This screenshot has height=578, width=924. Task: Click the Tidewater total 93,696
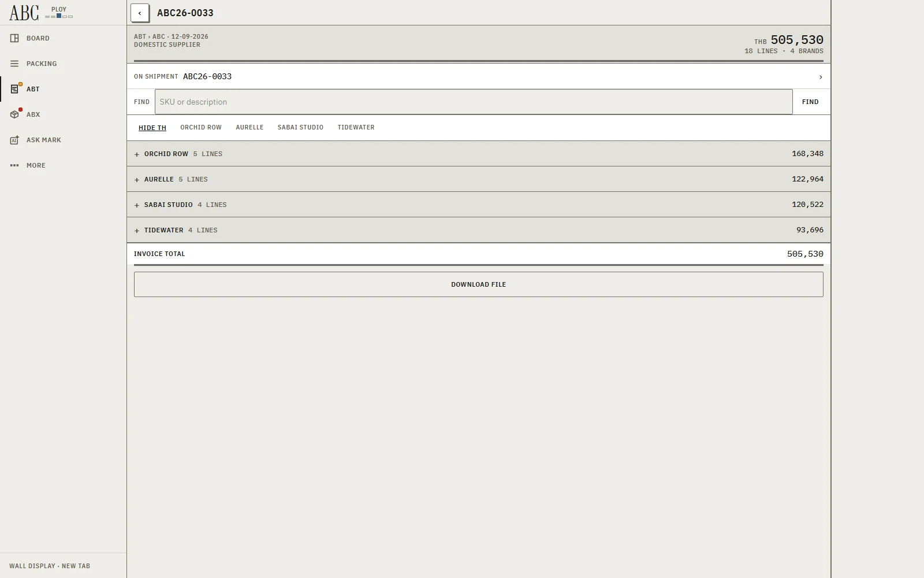[x=810, y=230]
